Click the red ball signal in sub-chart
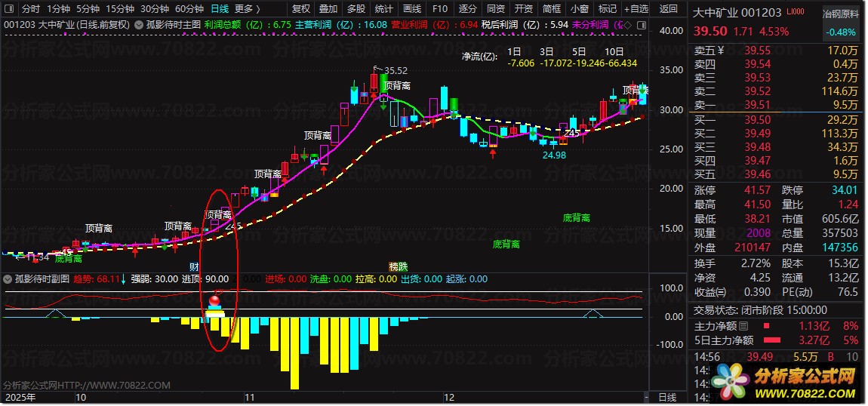Viewport: 868px width, 406px height. [214, 302]
